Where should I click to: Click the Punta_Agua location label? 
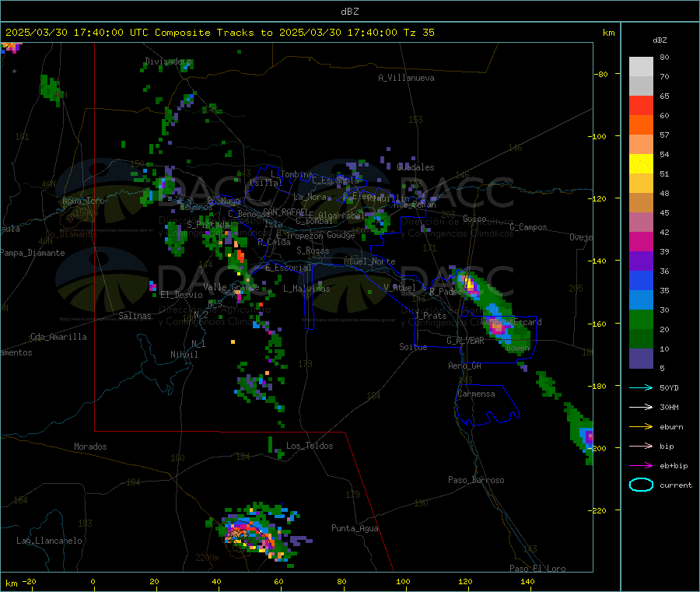pos(355,528)
